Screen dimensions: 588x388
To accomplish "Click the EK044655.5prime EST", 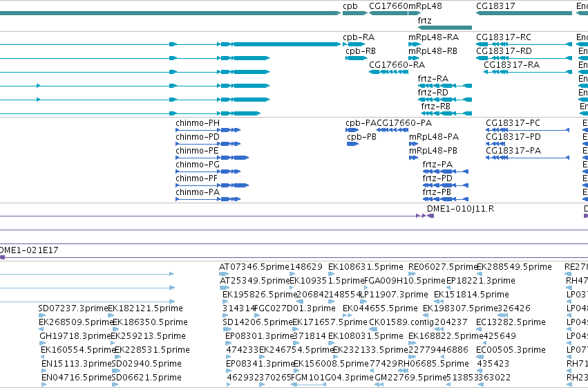I will click(348, 315).
